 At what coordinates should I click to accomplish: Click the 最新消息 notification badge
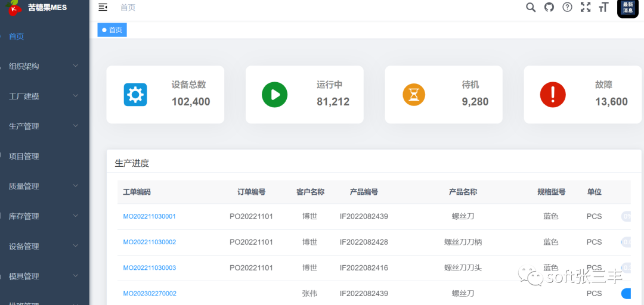(x=628, y=8)
